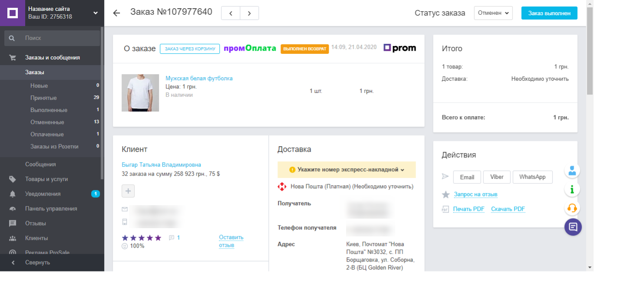Click the shopping cart sidebar icon
The height and width of the screenshot is (298, 644).
(x=13, y=58)
